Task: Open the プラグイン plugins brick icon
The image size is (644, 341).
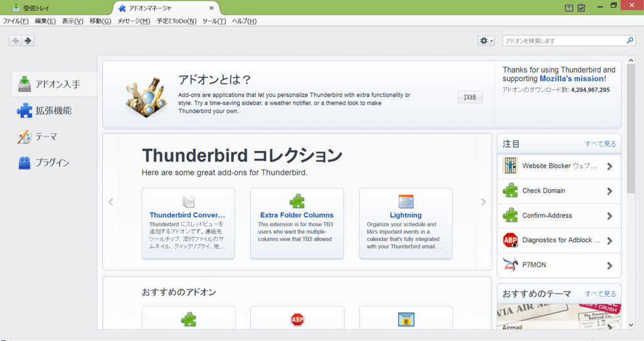Action: coord(25,163)
